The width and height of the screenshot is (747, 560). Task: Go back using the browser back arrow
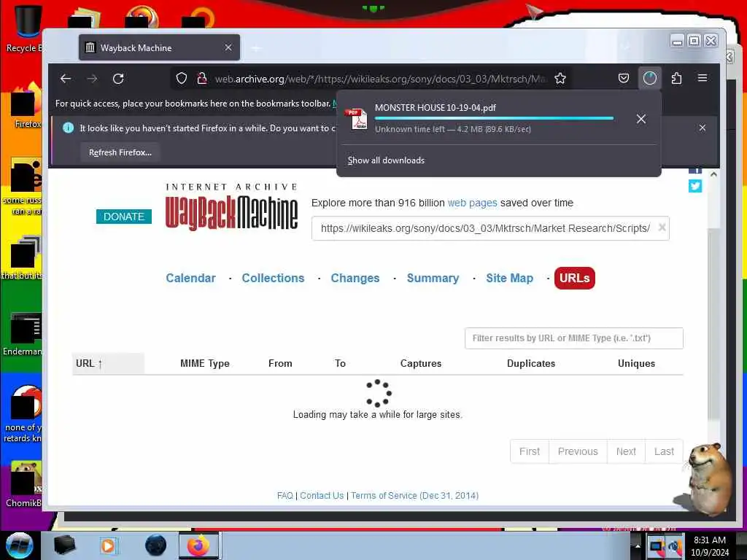coord(66,79)
